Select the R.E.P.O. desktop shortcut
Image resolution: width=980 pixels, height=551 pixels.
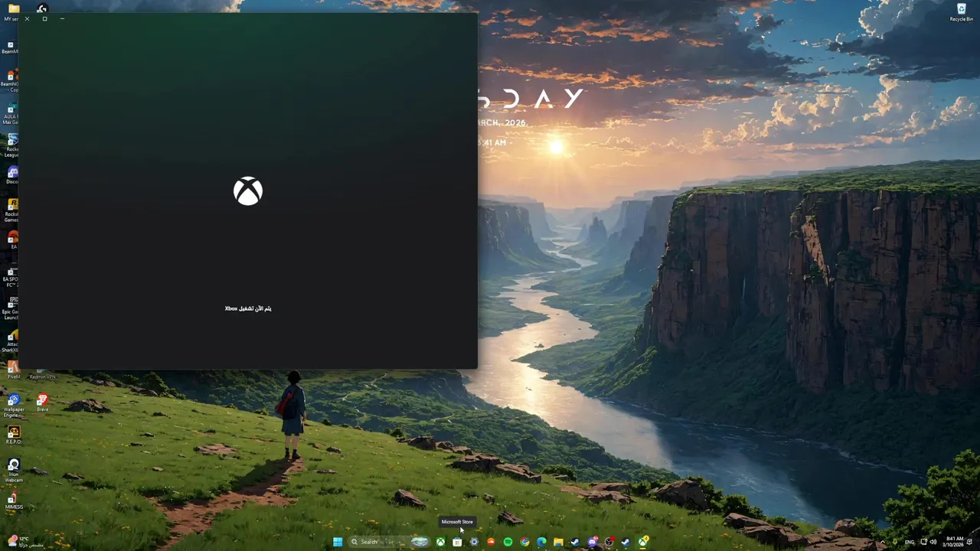[13, 435]
